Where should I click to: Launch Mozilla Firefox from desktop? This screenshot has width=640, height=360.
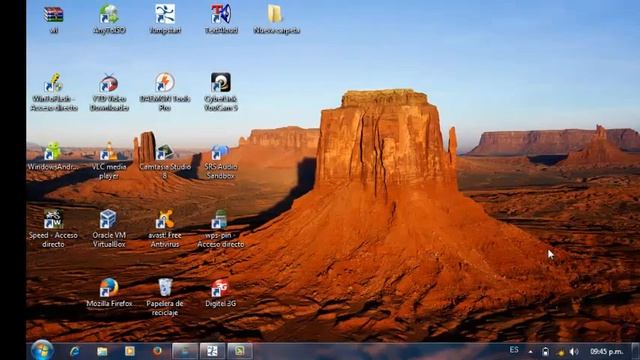tap(109, 288)
